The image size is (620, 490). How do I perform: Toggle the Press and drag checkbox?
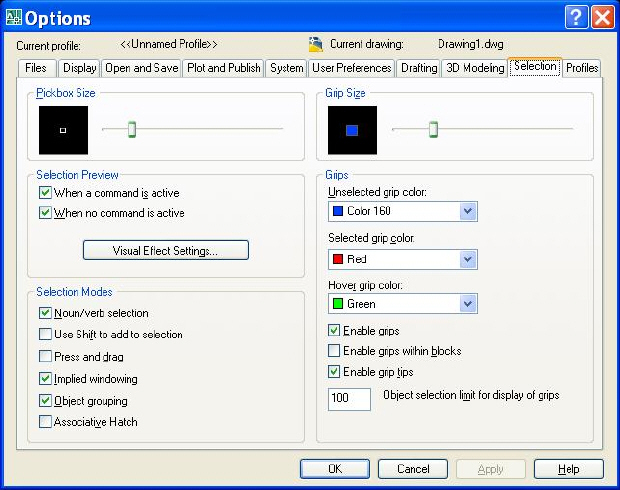click(45, 356)
